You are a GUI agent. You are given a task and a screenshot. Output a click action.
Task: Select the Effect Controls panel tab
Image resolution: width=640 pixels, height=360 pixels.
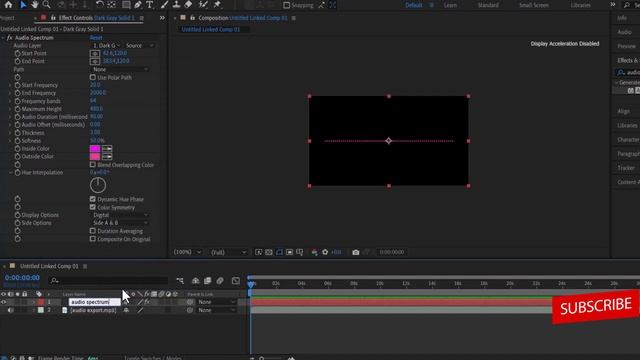(96, 18)
